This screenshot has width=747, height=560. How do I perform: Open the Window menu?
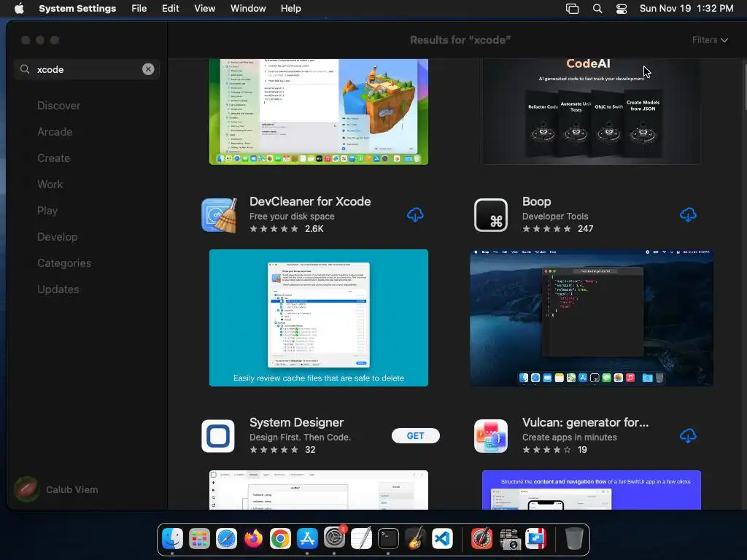click(x=248, y=9)
